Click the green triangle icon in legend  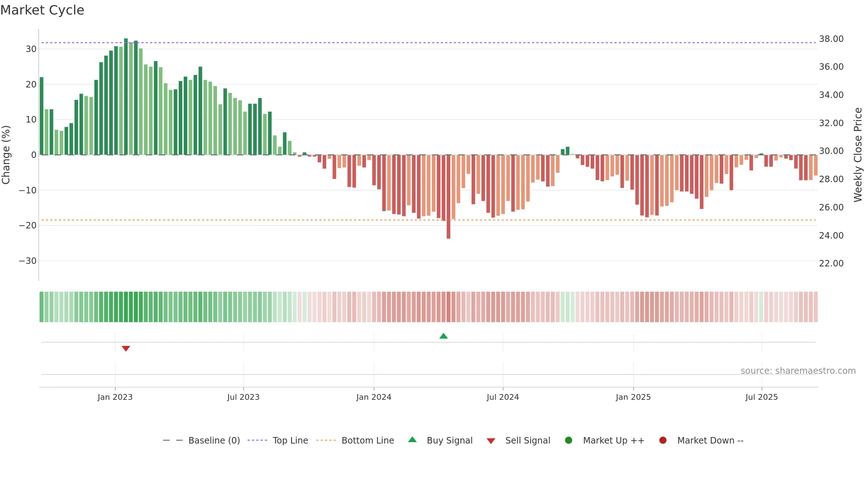click(412, 440)
